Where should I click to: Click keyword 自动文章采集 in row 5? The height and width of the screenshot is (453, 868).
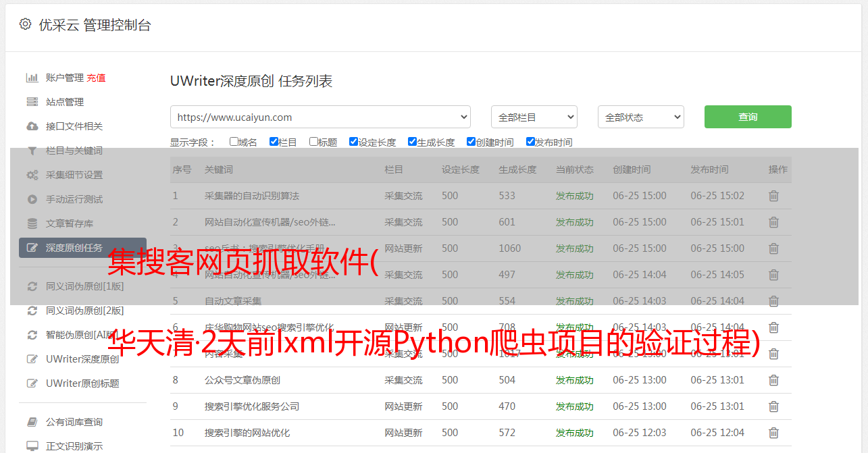coord(233,301)
